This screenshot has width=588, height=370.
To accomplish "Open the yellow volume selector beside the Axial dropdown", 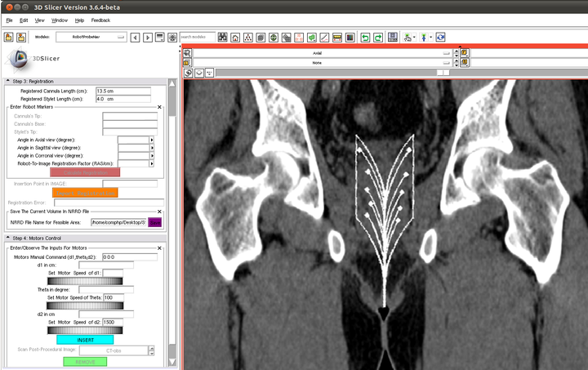I will (x=465, y=53).
